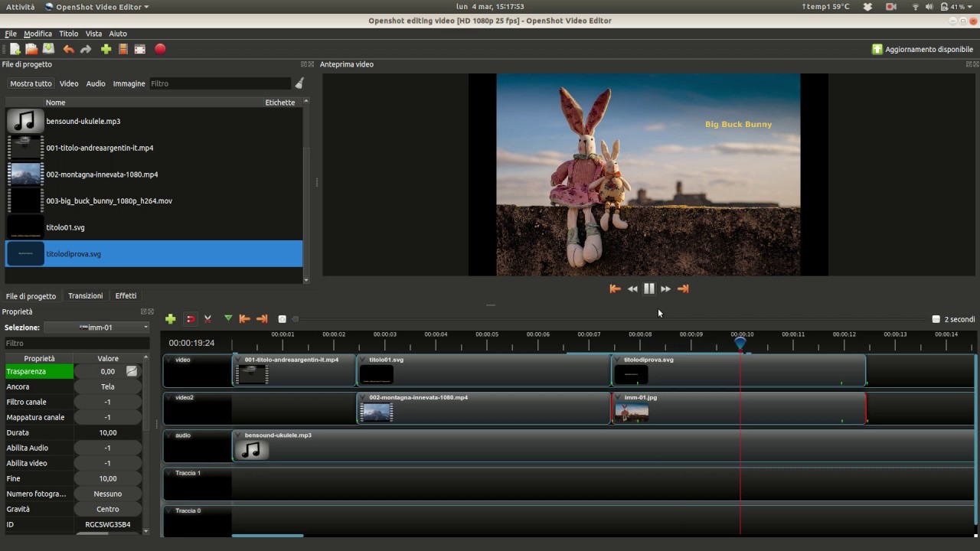Open the Traccia 0 track menu arrow
The height and width of the screenshot is (551, 980).
tap(168, 510)
